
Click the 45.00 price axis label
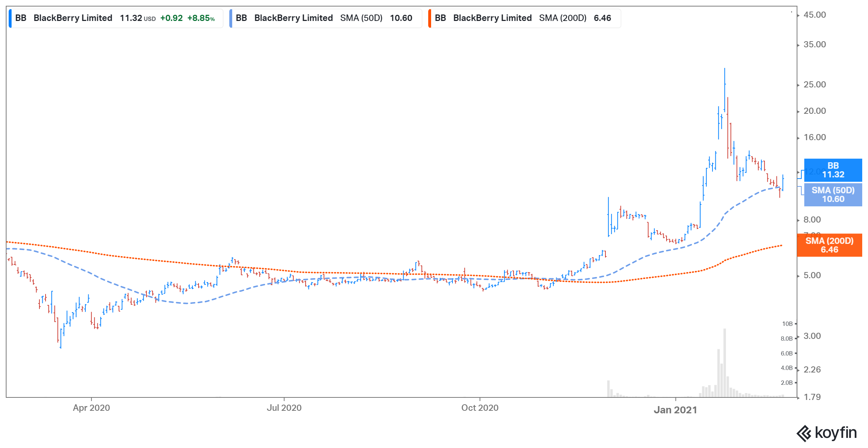coord(814,15)
